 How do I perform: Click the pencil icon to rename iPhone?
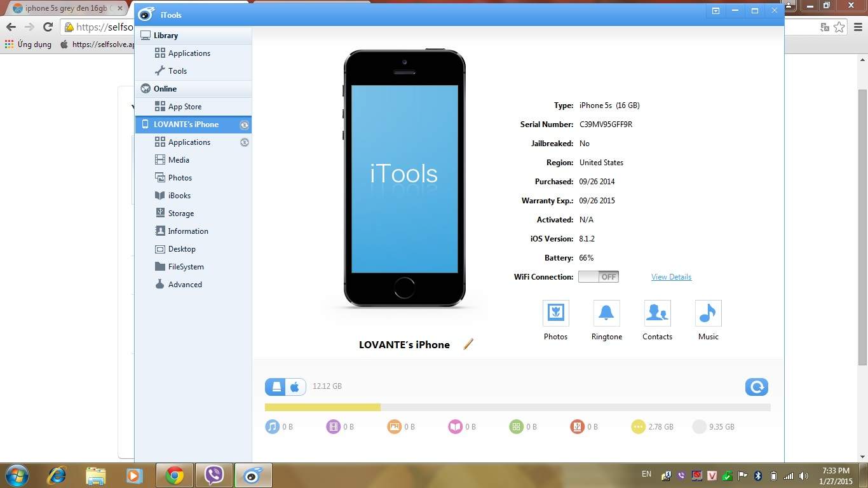pyautogui.click(x=468, y=344)
